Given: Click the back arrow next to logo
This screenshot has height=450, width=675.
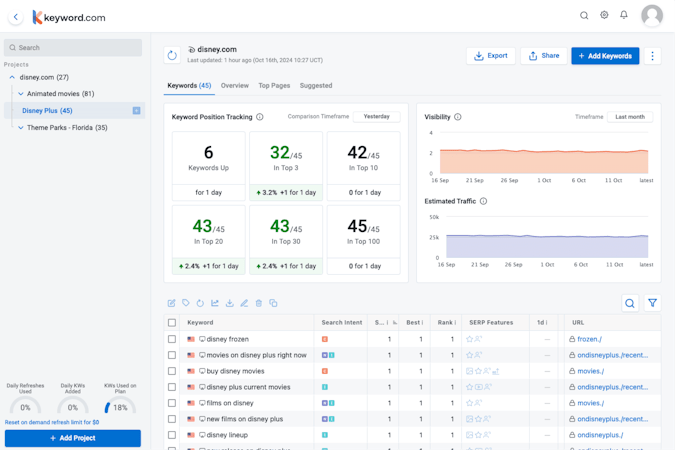Looking at the screenshot, I should point(16,17).
